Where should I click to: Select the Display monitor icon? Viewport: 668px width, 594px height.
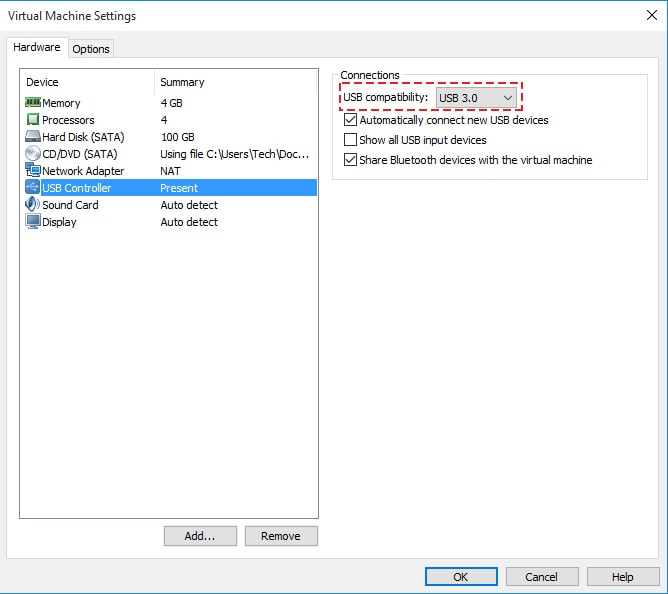32,222
